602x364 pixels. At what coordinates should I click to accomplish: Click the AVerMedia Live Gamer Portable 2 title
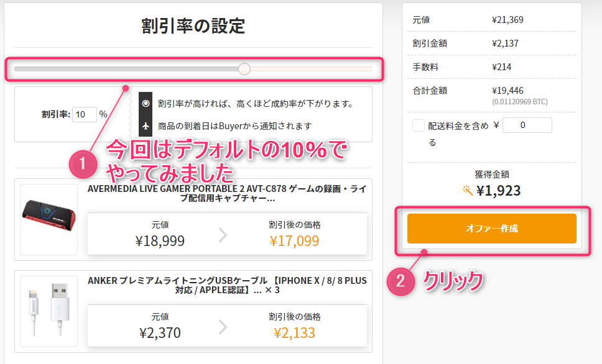coord(226,194)
